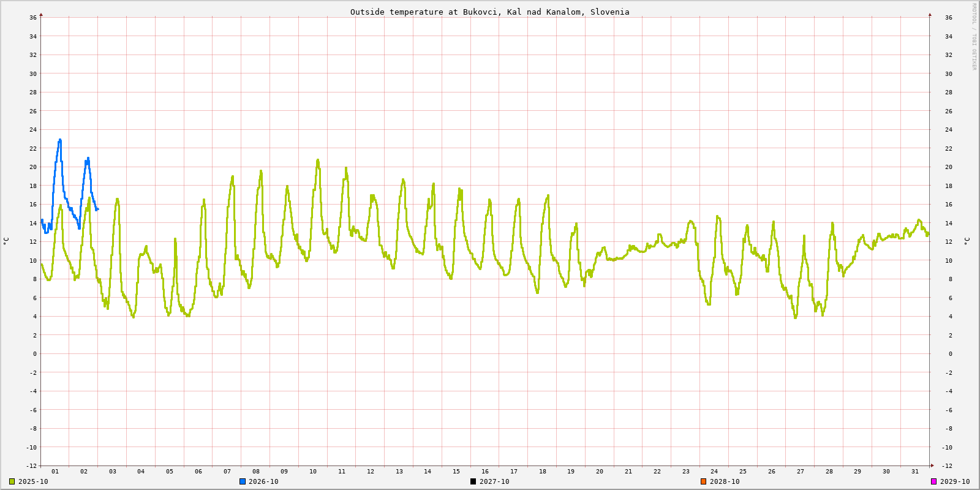Click the orange 2028-10 legend swatch

pos(703,481)
